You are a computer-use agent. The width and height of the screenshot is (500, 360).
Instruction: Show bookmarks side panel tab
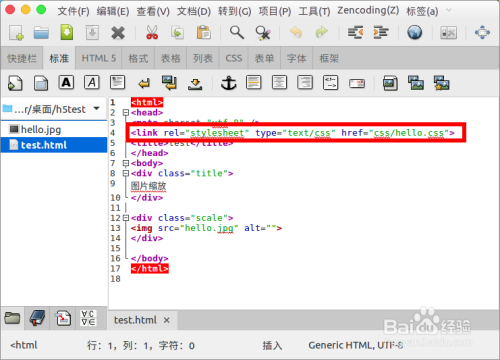(37, 318)
